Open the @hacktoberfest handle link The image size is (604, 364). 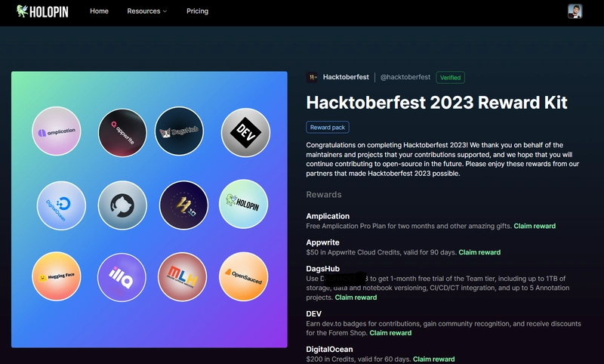coord(405,77)
